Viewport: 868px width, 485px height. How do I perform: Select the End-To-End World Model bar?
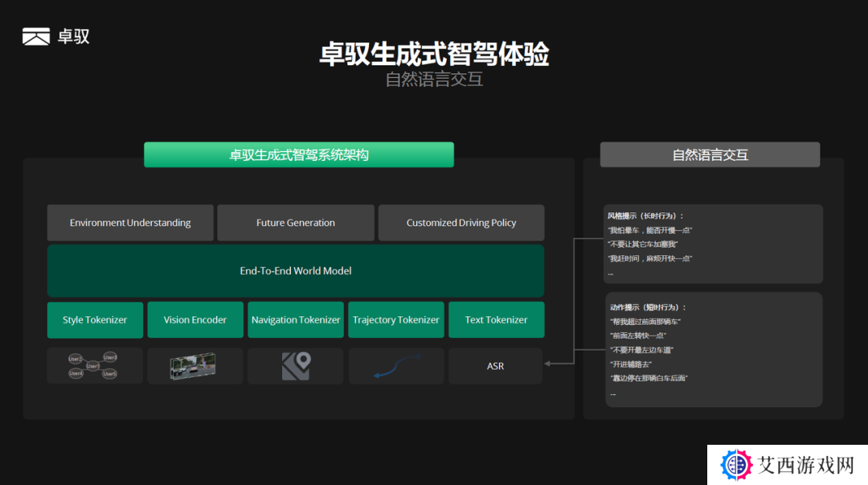click(296, 271)
